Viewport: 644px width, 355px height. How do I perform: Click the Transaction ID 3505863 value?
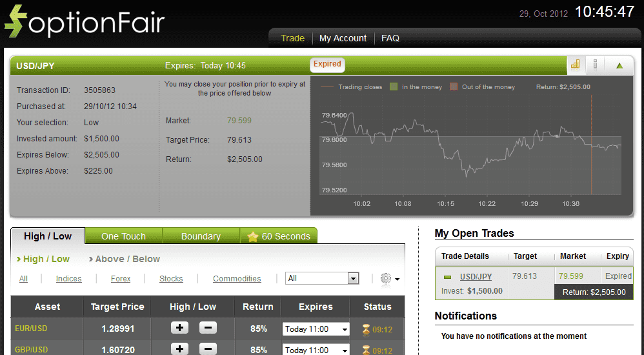point(100,90)
